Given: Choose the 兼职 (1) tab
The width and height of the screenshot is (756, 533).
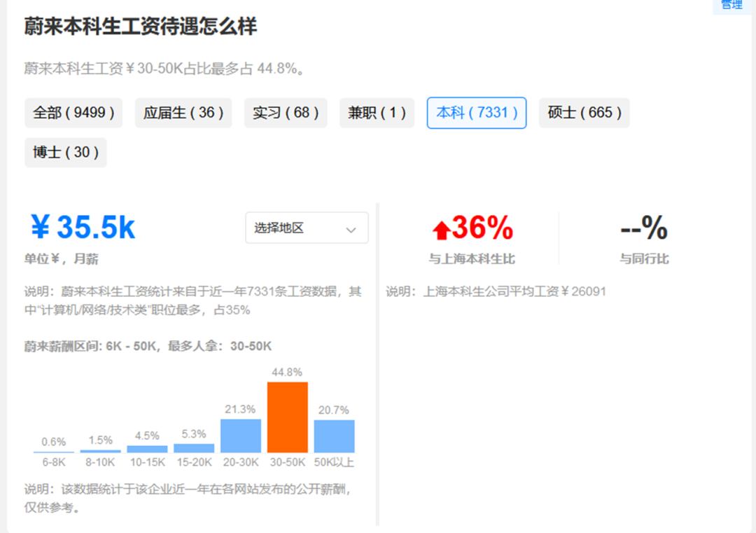Looking at the screenshot, I should pyautogui.click(x=377, y=113).
